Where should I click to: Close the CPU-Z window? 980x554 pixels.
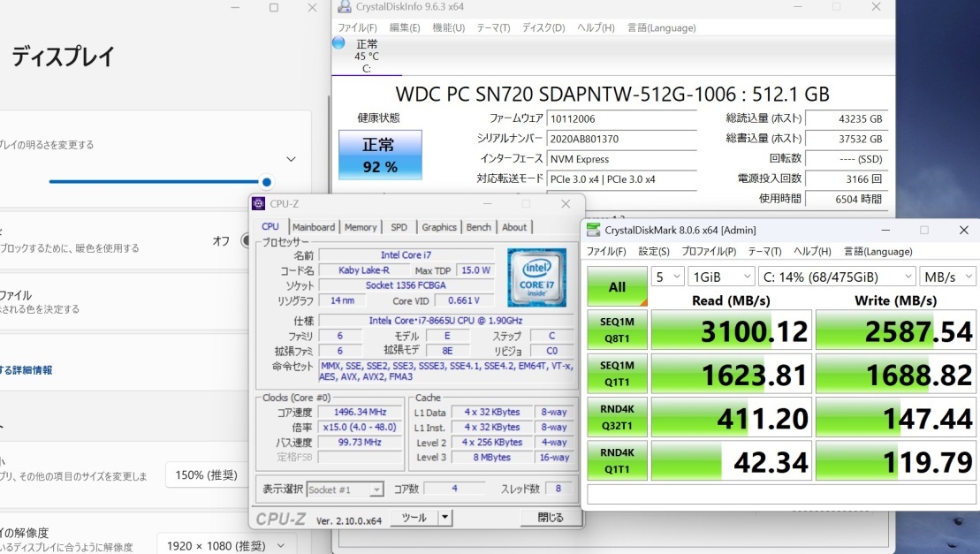[x=566, y=203]
